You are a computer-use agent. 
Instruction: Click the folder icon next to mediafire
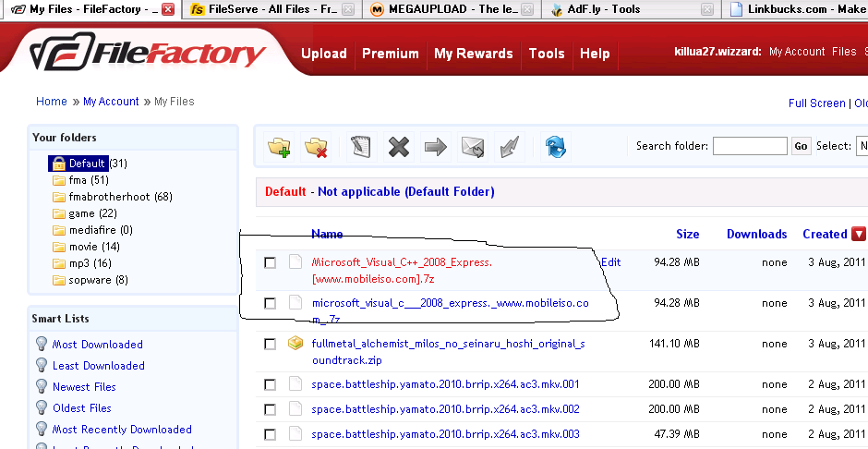pos(59,230)
